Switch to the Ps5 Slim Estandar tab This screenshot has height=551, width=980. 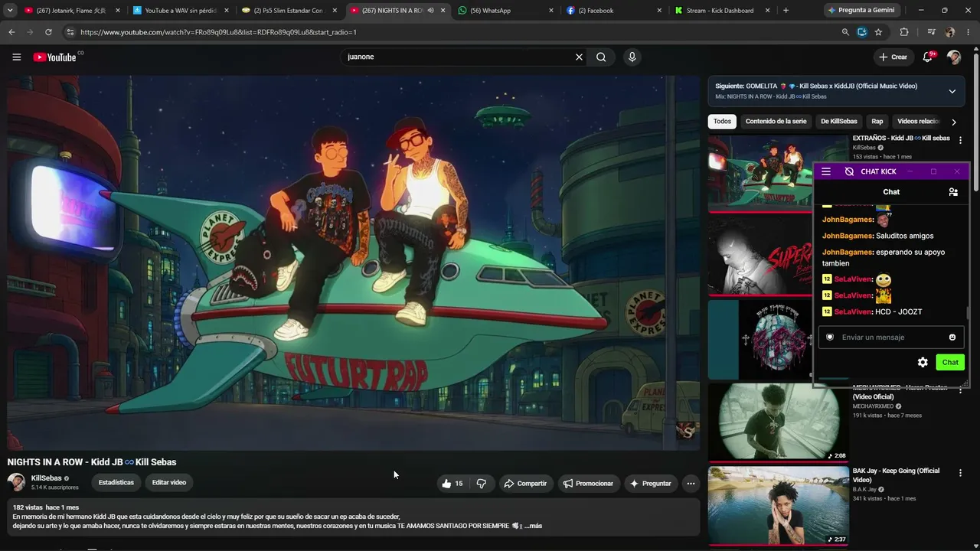coord(289,11)
